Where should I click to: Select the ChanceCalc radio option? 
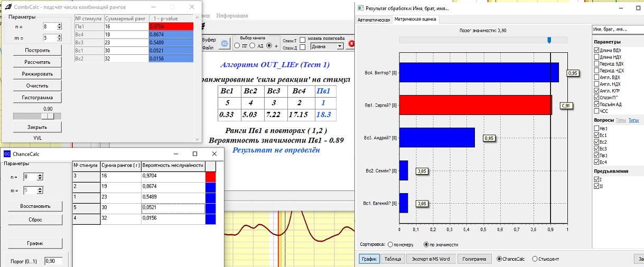coord(499,259)
